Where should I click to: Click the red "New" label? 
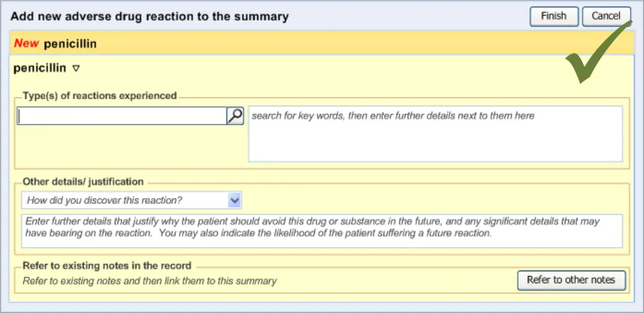pos(26,44)
